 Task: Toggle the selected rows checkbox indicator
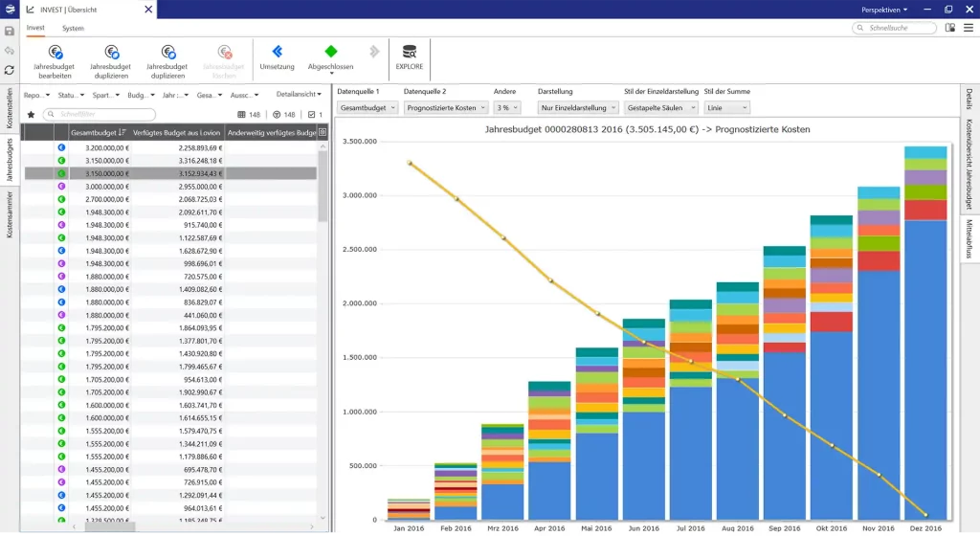[x=311, y=114]
